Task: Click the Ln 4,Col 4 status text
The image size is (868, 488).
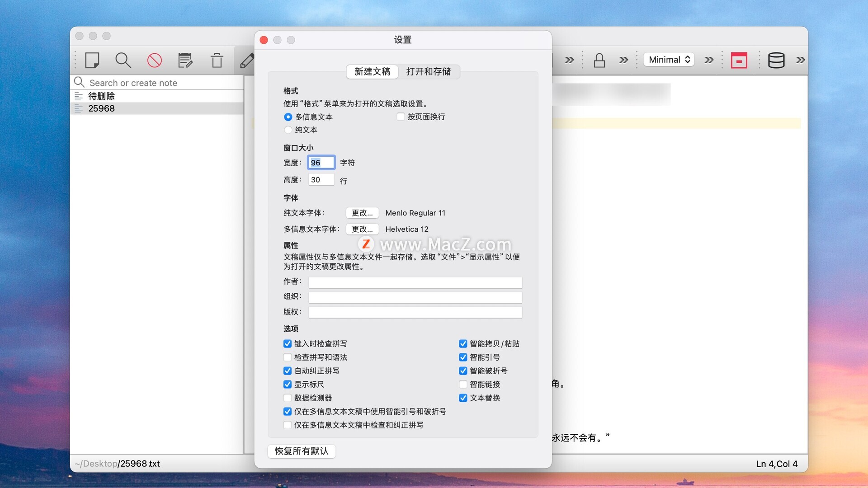Action: (x=777, y=464)
